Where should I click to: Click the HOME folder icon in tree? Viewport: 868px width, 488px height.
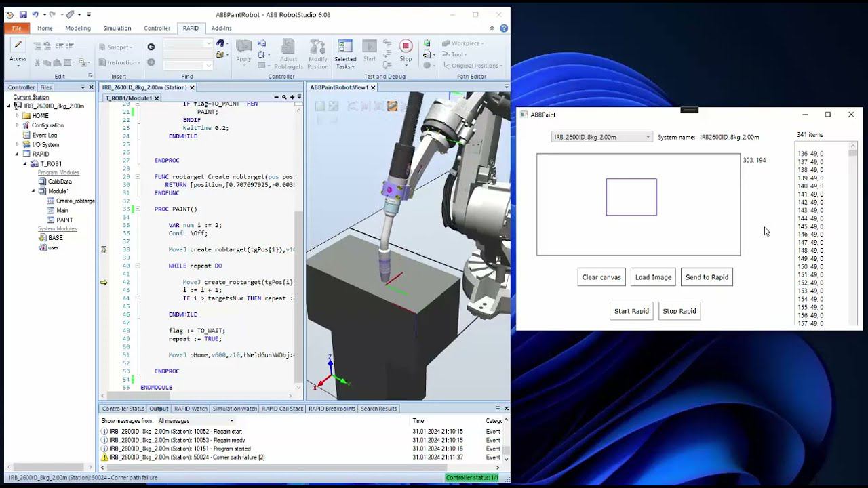click(26, 116)
